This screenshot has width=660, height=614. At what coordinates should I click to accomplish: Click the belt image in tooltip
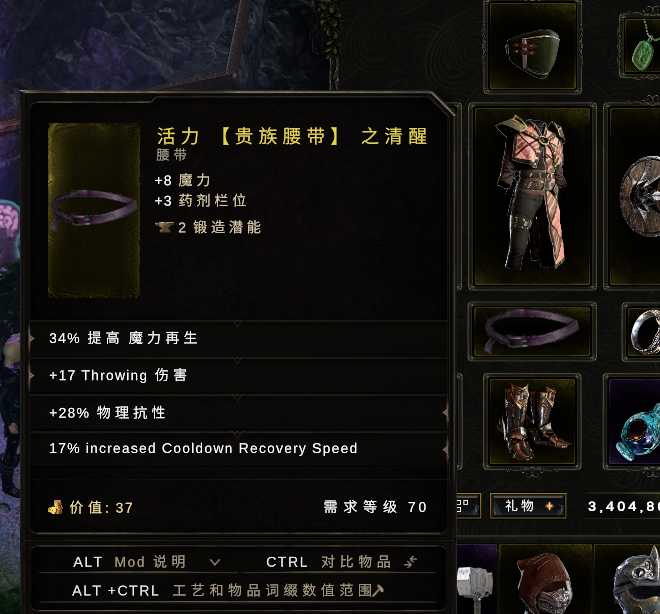point(94,210)
